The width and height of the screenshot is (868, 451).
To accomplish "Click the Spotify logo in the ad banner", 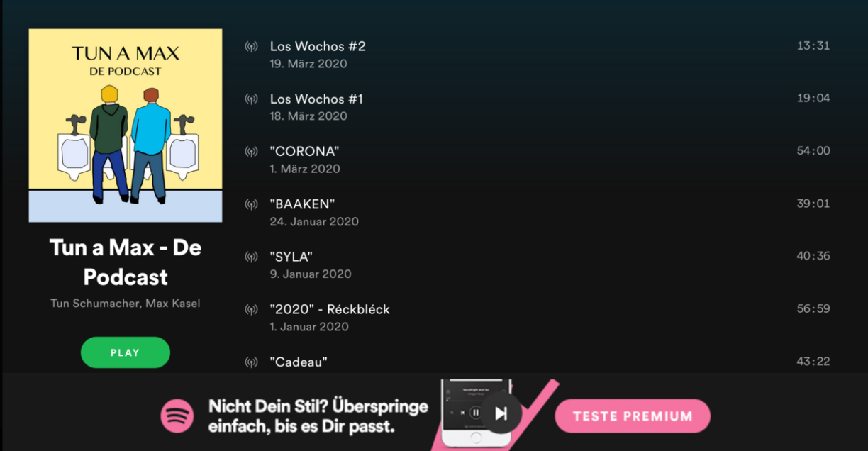I will 177,416.
